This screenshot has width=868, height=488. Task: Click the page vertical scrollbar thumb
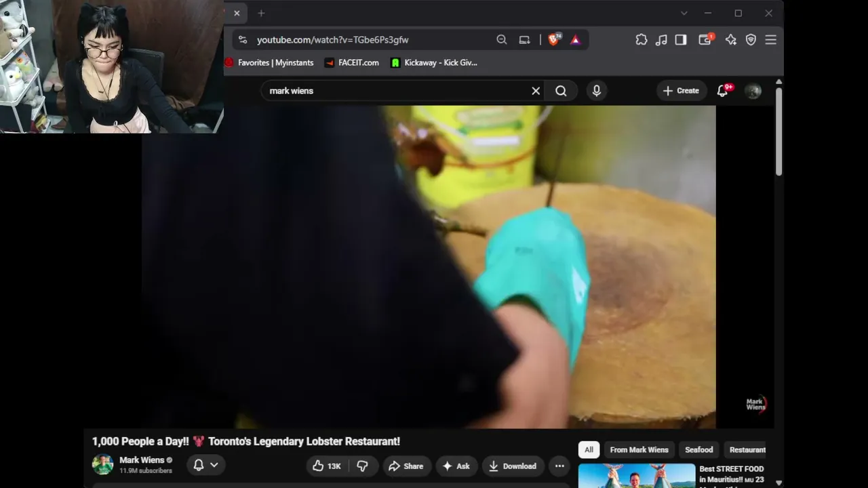[778, 131]
